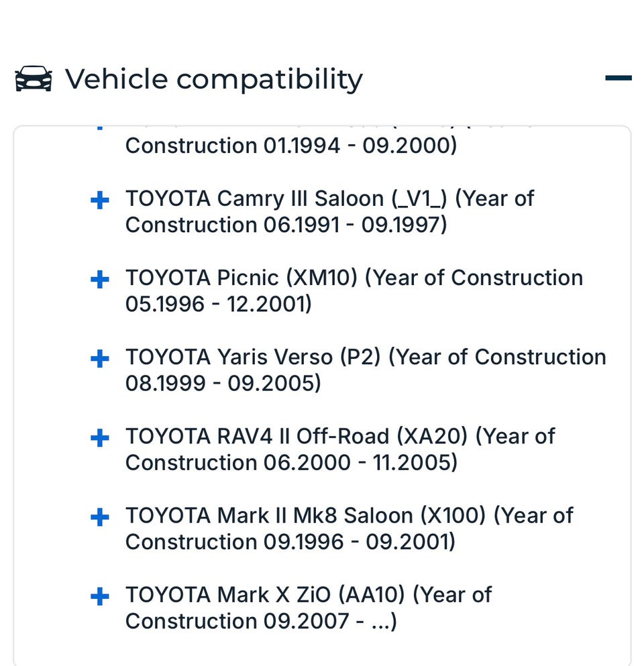Click the plus icon next to TOYOTA Picnic

[x=99, y=280]
